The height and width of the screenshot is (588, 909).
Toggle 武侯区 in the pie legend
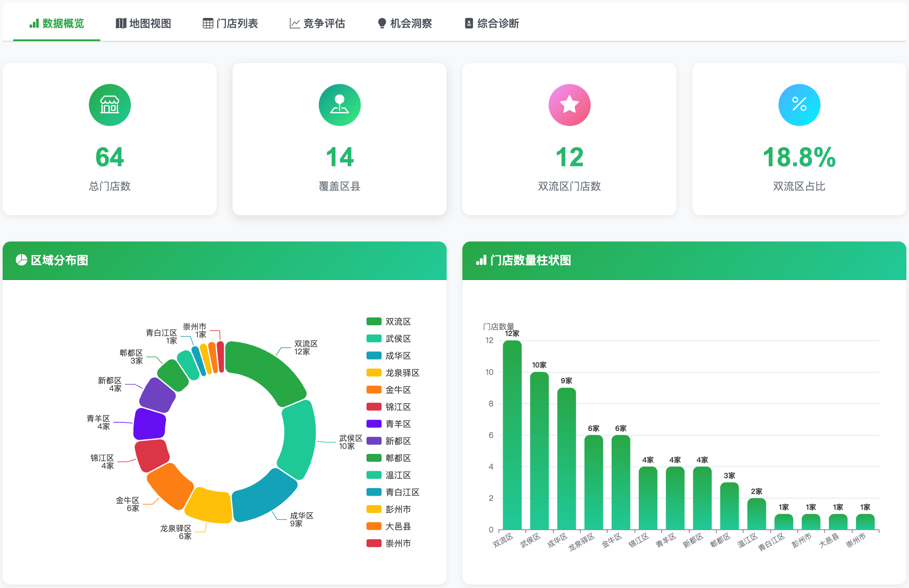point(389,339)
